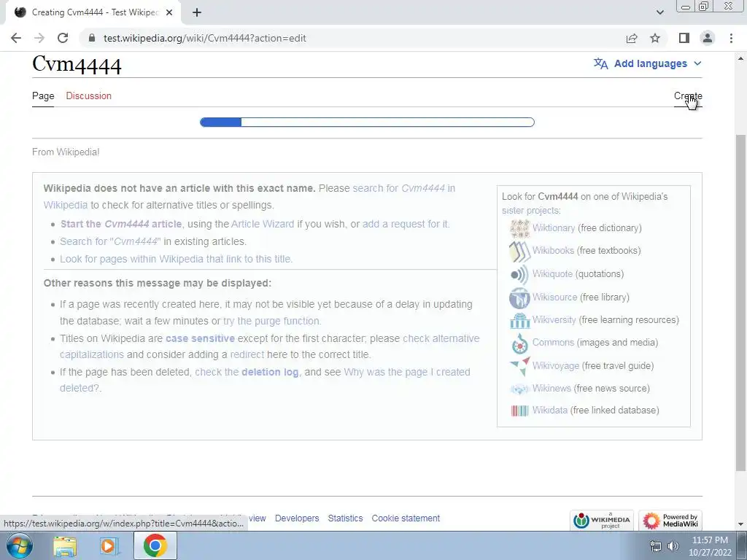Click the Create tab
This screenshot has height=560, width=747.
[x=688, y=96]
